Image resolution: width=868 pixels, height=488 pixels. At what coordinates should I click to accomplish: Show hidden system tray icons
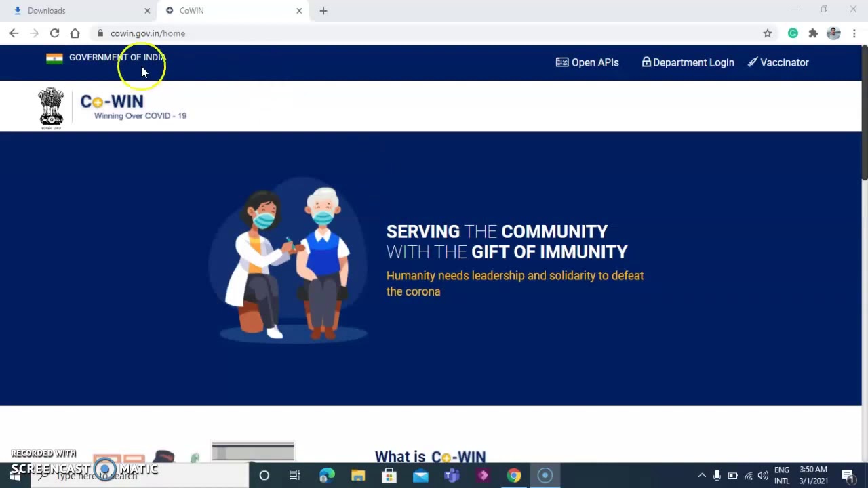pos(702,476)
